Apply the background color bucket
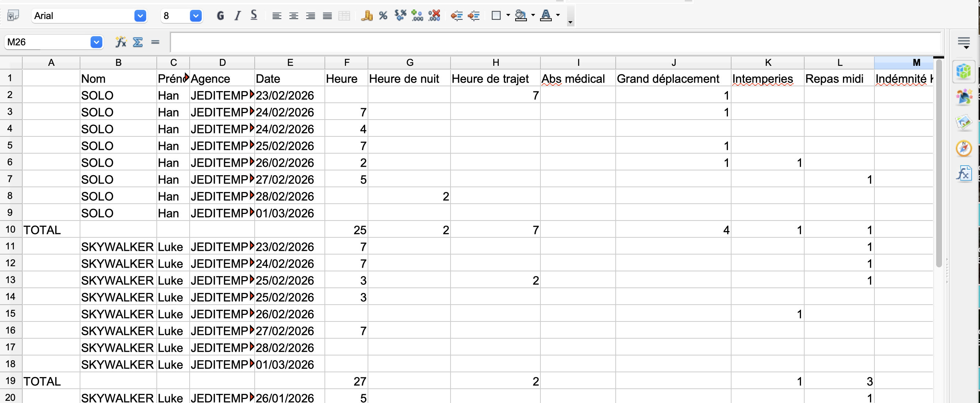This screenshot has height=403, width=980. coord(520,16)
